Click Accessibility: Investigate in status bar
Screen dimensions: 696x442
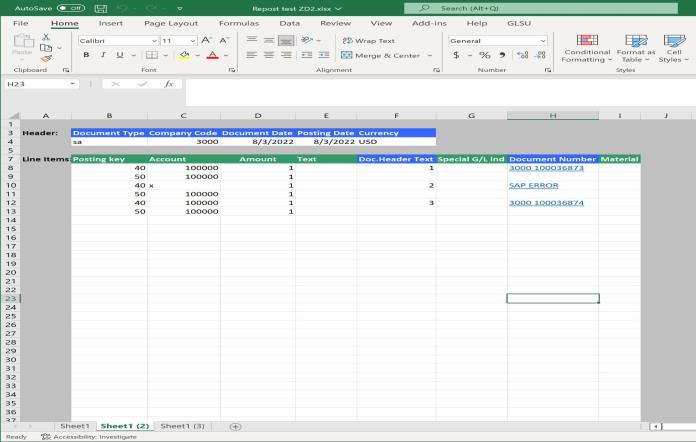[x=89, y=437]
